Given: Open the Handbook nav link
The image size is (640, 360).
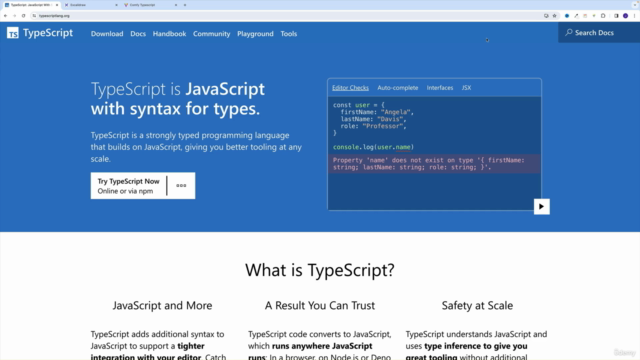Looking at the screenshot, I should tap(169, 34).
